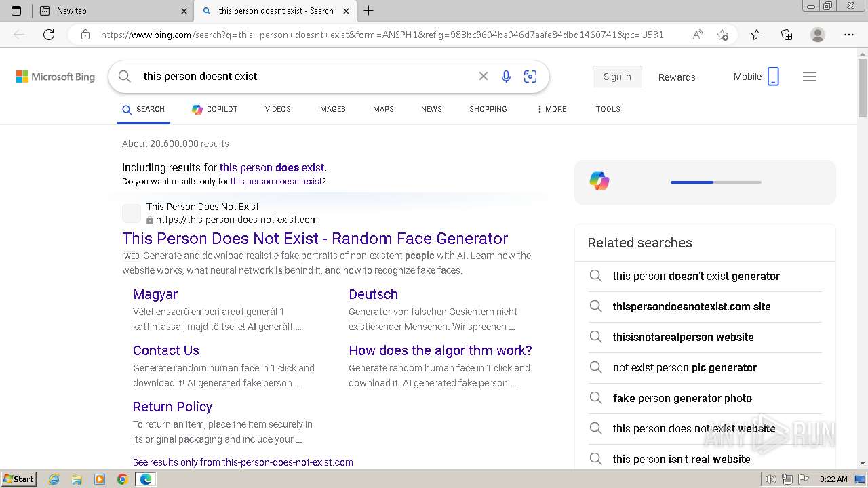
Task: Start voice search with microphone icon
Action: coord(506,77)
